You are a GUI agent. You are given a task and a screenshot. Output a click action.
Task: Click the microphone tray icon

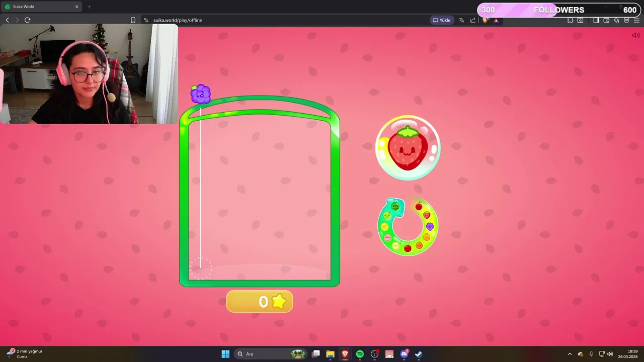pos(591,354)
